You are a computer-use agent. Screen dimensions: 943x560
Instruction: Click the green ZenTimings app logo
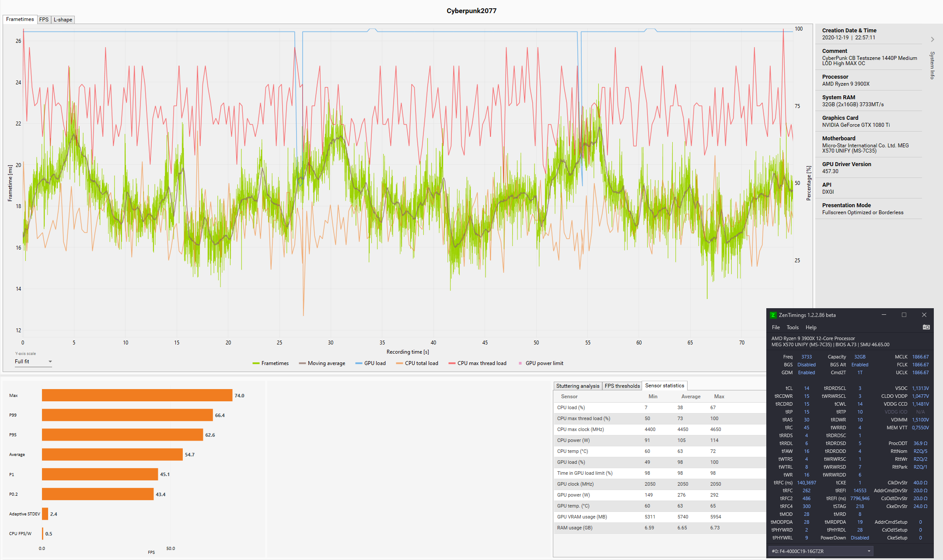tap(773, 315)
